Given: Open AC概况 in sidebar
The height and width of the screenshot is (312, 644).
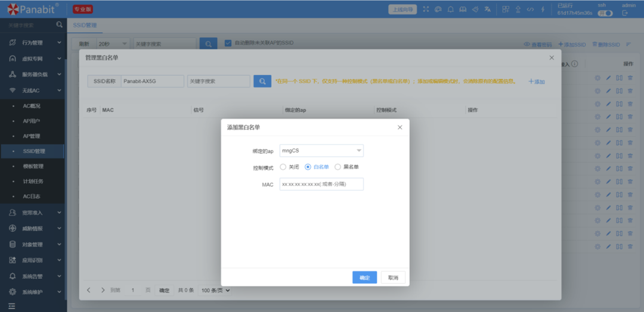Looking at the screenshot, I should pyautogui.click(x=32, y=106).
